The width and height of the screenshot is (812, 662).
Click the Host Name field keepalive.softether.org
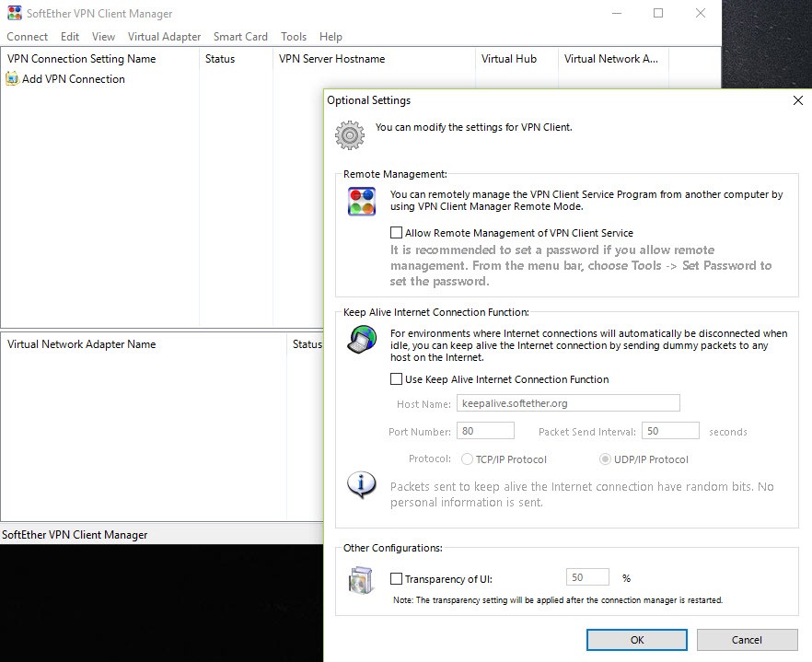coord(568,403)
